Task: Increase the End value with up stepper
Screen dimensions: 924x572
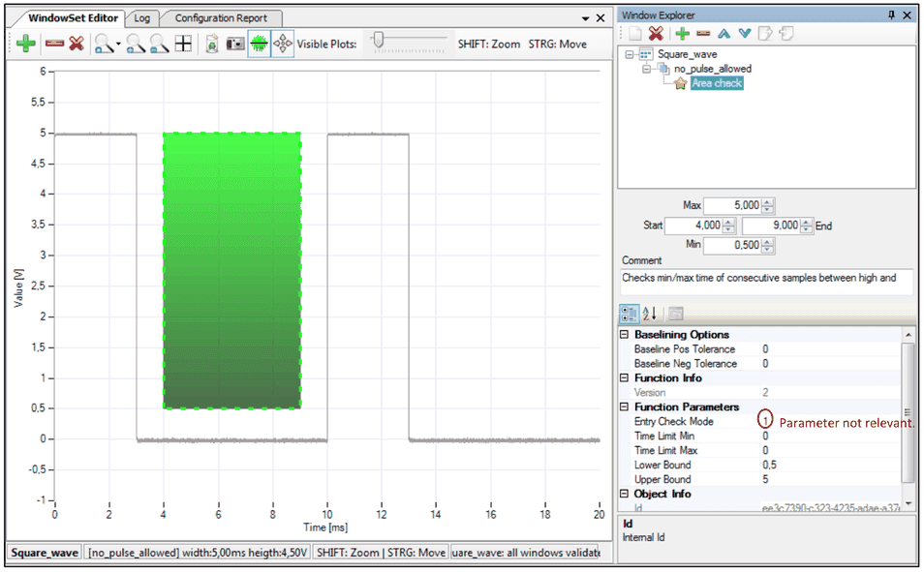Action: [806, 222]
